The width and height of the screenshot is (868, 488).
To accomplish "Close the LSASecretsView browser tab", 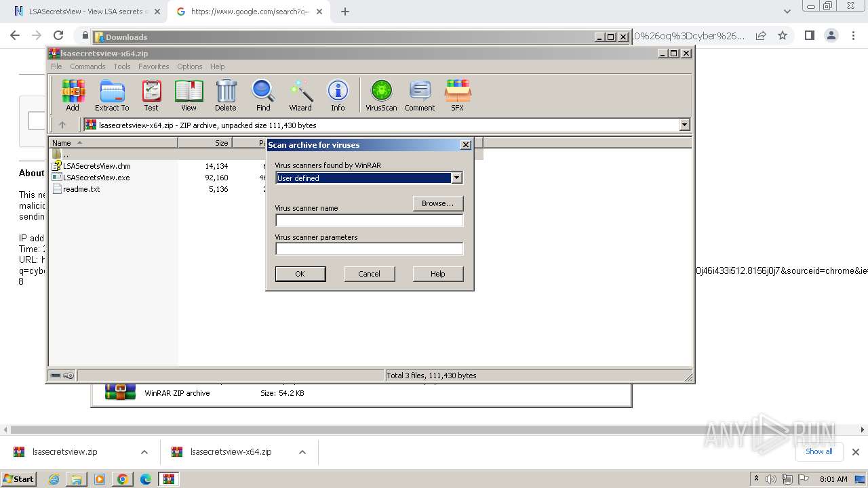I will click(x=157, y=12).
